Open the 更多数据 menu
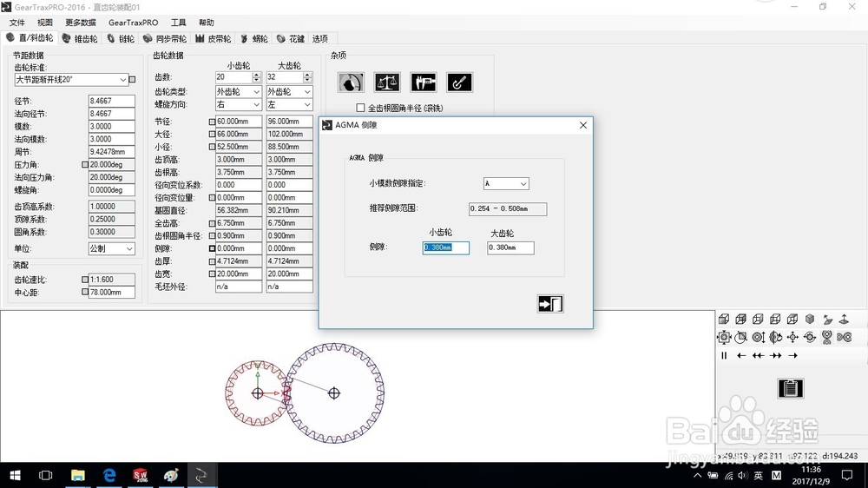Screen dimensions: 868x488 coord(80,23)
